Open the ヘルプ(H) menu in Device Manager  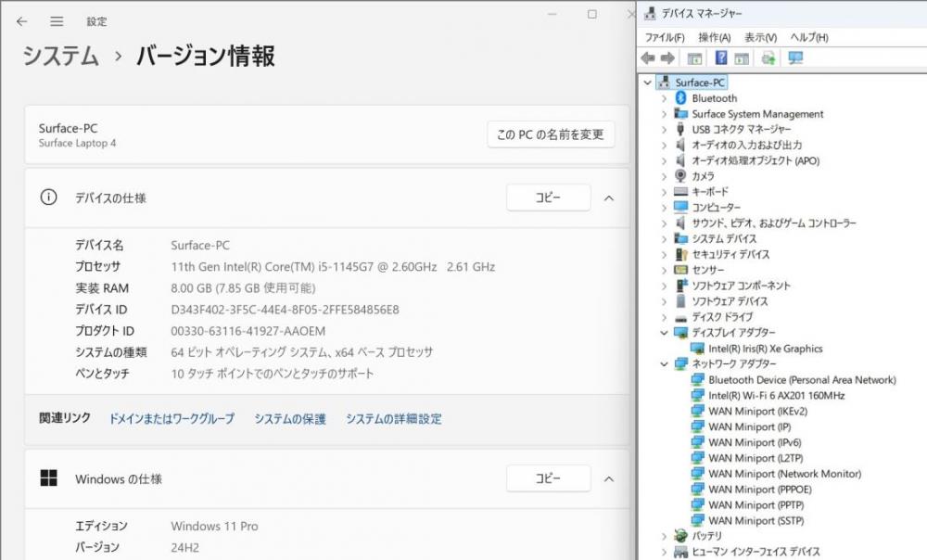(809, 37)
